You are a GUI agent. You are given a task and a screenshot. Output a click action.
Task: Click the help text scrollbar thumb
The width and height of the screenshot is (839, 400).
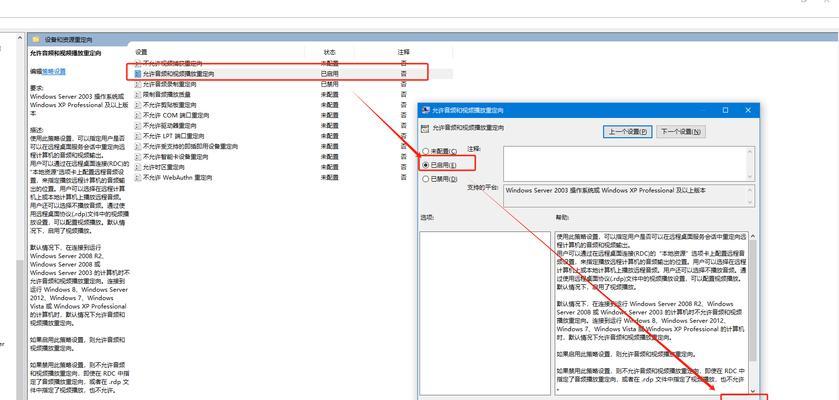coord(753,300)
